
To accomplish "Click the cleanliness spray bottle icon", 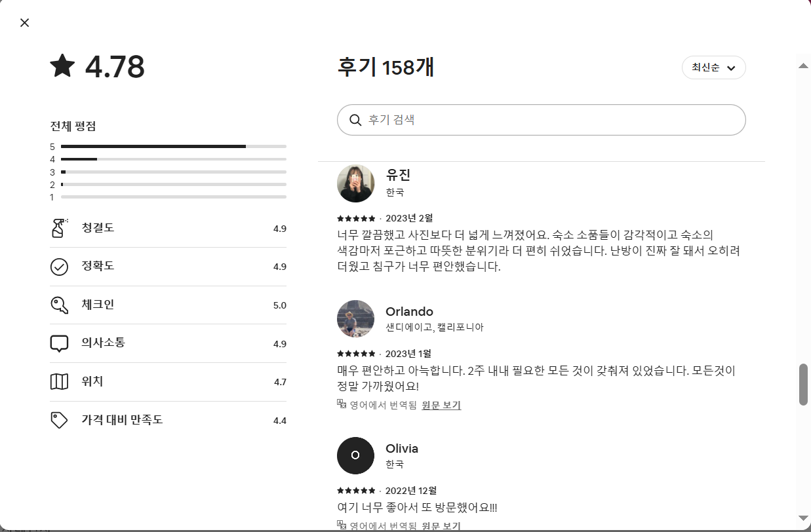I will click(x=59, y=228).
